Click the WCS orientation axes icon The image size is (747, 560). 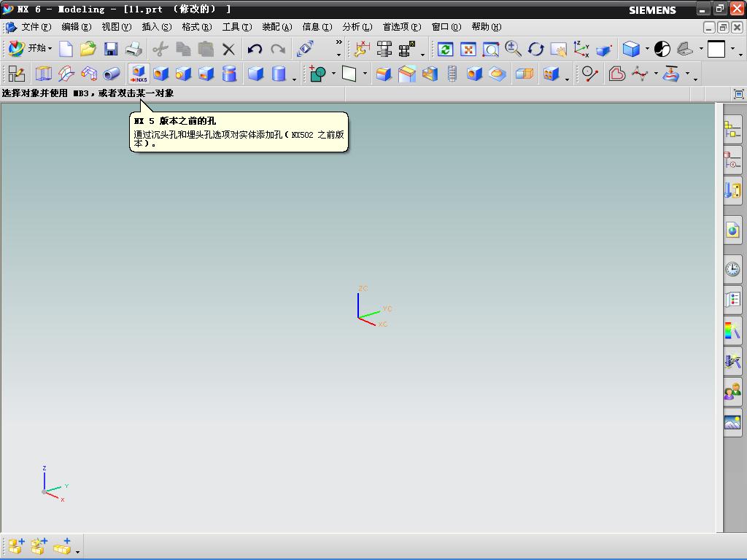(x=581, y=49)
